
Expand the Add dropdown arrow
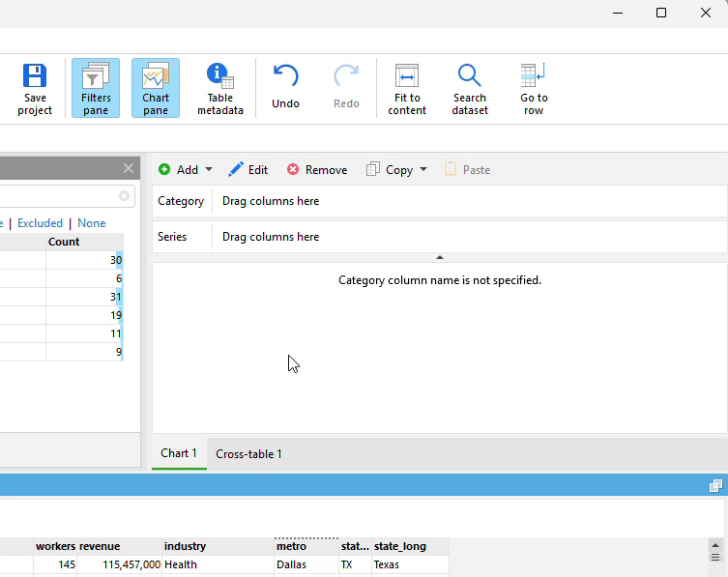[x=209, y=169]
